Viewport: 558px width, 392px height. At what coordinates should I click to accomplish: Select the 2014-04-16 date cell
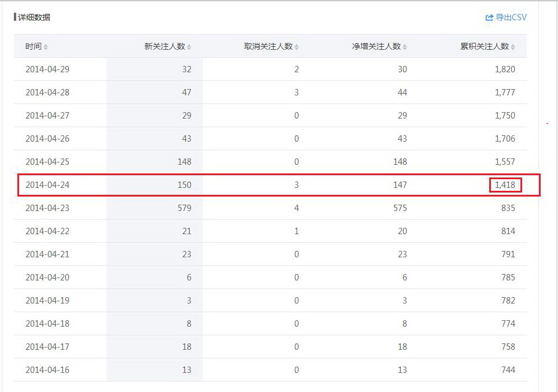[47, 370]
